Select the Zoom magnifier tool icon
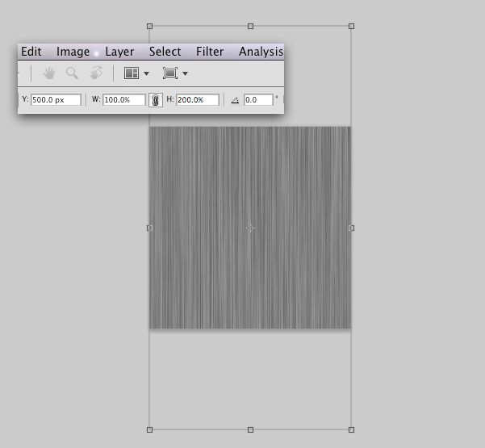 (72, 73)
